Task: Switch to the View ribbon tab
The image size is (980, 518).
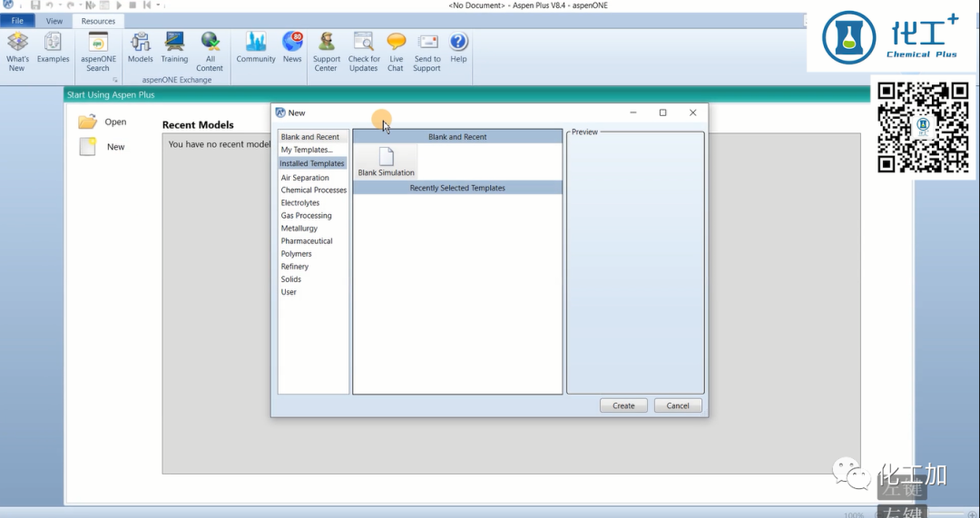Action: [x=54, y=21]
